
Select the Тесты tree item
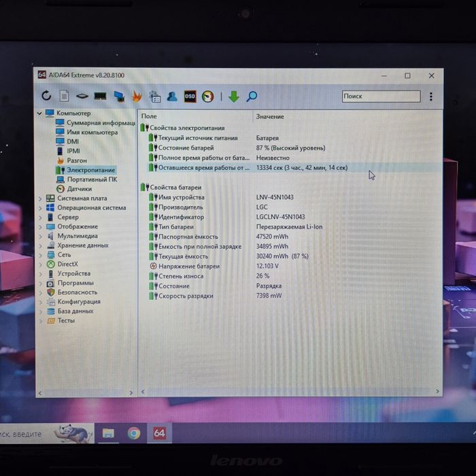pyautogui.click(x=61, y=320)
